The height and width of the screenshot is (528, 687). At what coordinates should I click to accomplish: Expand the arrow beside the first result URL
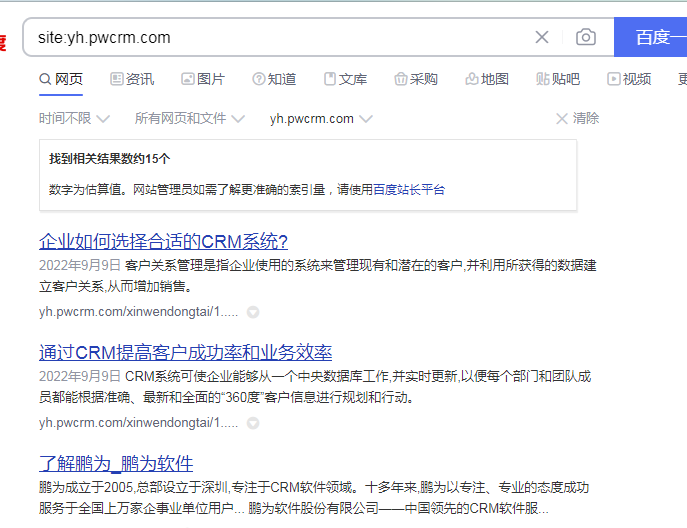pyautogui.click(x=253, y=312)
